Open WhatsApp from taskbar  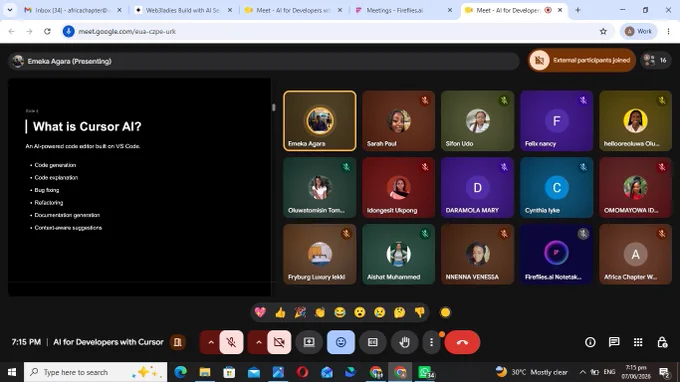tap(425, 372)
